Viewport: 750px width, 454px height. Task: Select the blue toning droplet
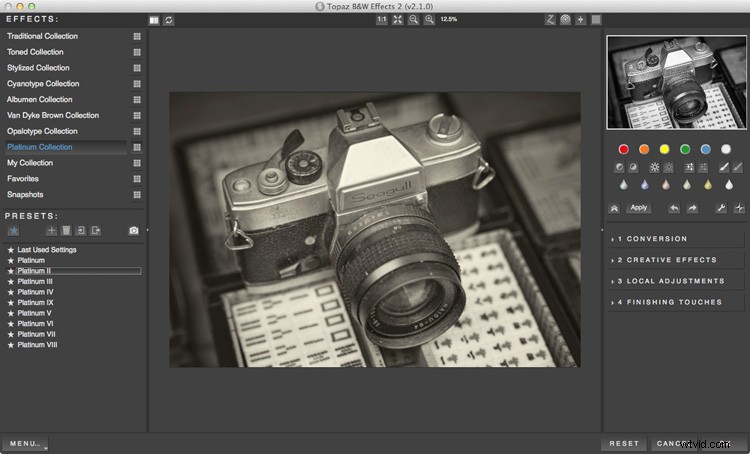tap(645, 185)
